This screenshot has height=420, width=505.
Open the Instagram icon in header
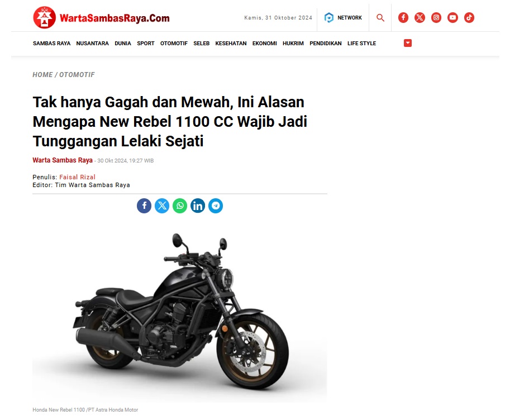tap(436, 17)
